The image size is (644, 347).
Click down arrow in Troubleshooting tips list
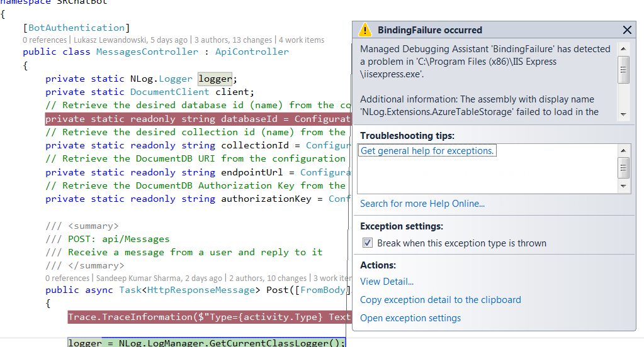pyautogui.click(x=623, y=186)
